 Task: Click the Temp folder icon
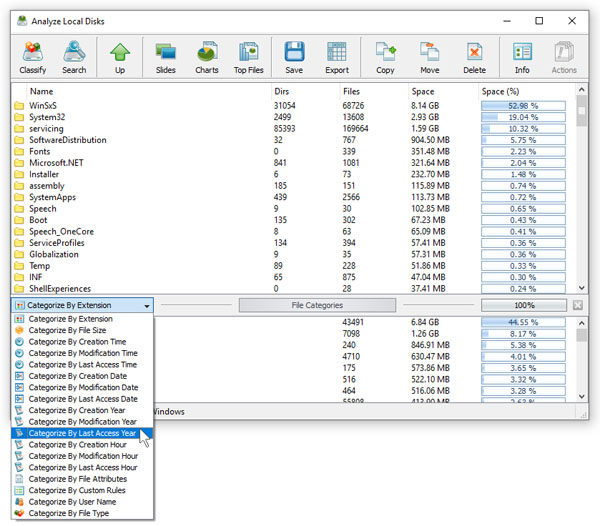coord(19,266)
